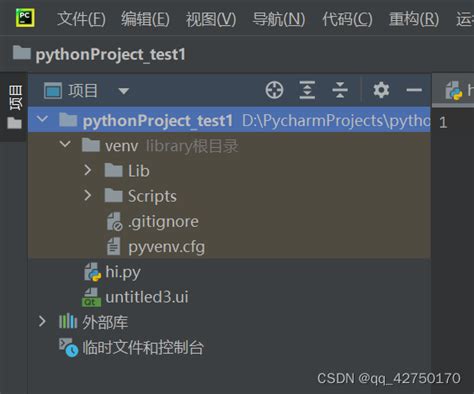Select 临时文件和控制台 entry
The width and height of the screenshot is (474, 394).
[143, 348]
